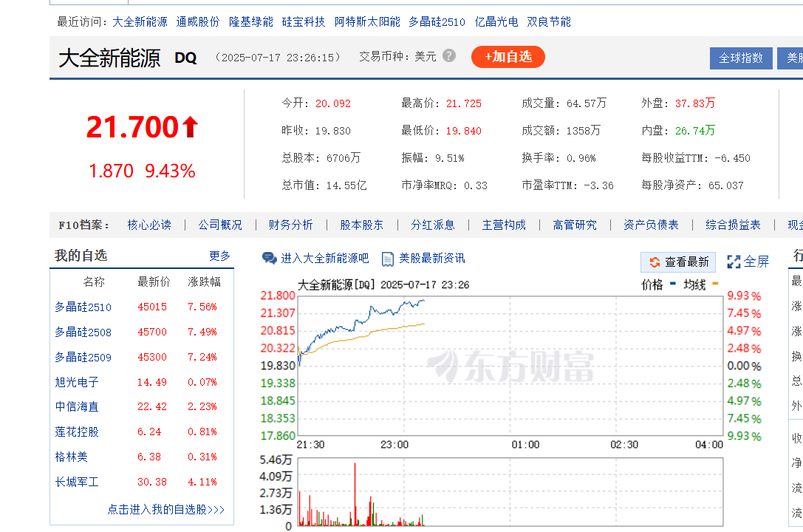Open watchlist item 旭光电子
Viewport: 803px width, 532px height.
pos(77,382)
